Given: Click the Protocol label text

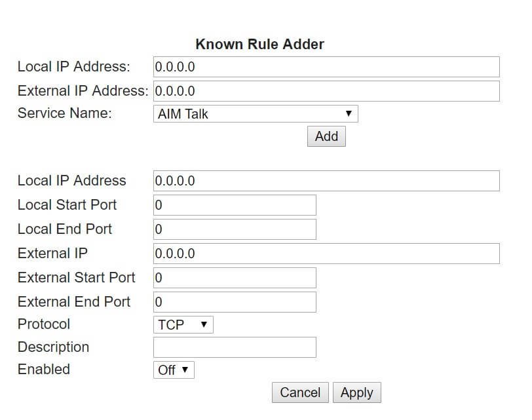Looking at the screenshot, I should pyautogui.click(x=44, y=324).
